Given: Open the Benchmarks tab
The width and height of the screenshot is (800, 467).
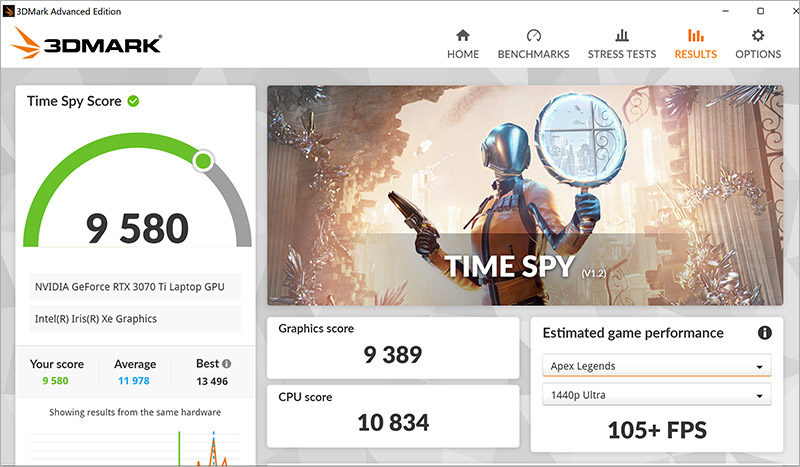Looking at the screenshot, I should pyautogui.click(x=533, y=44).
